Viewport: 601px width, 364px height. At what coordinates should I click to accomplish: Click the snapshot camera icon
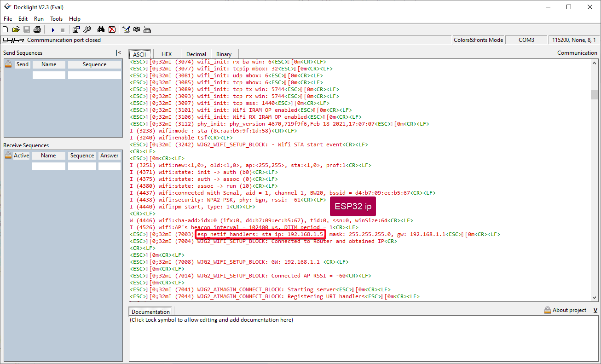click(137, 29)
